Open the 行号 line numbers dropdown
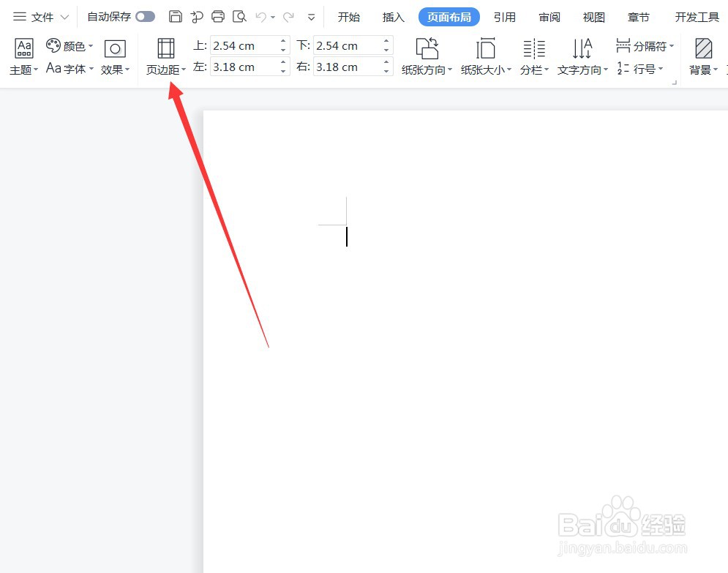 click(639, 69)
